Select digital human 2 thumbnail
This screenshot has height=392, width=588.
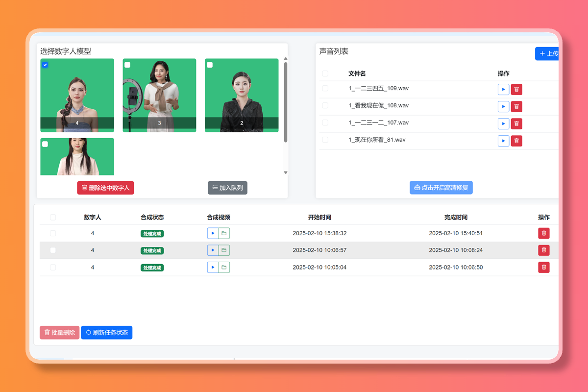[x=242, y=96]
